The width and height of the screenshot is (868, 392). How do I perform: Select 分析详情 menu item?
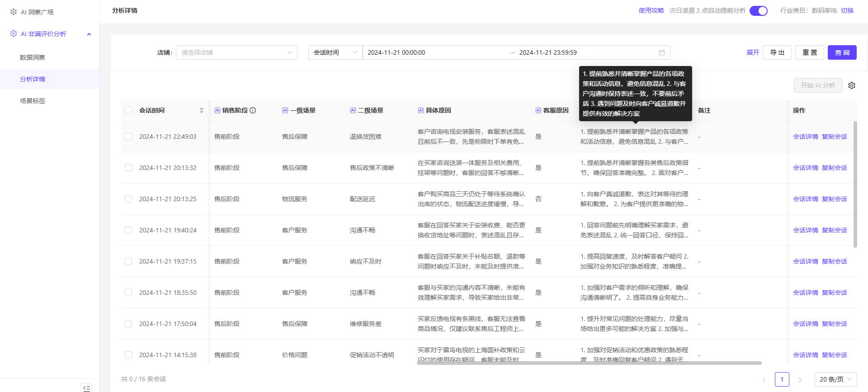click(x=33, y=79)
